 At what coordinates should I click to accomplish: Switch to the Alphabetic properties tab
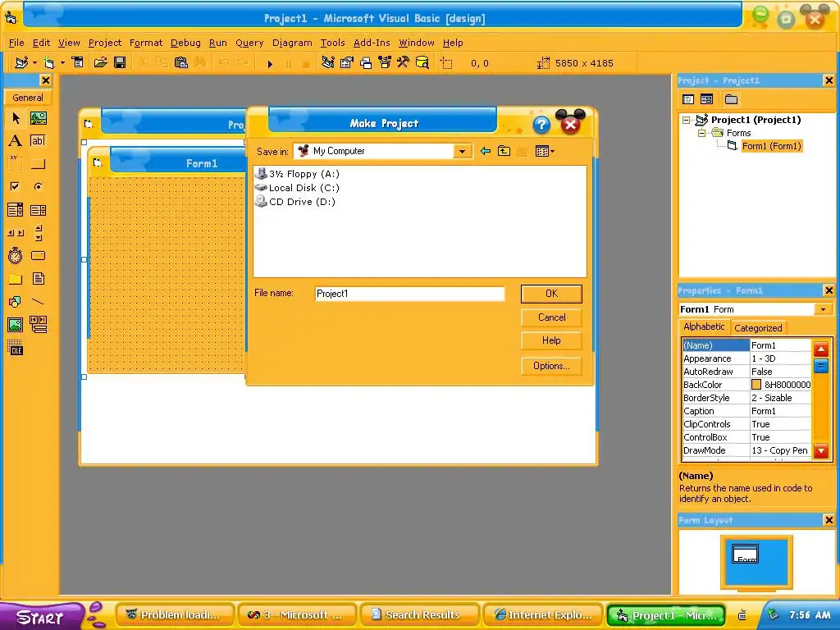point(704,326)
